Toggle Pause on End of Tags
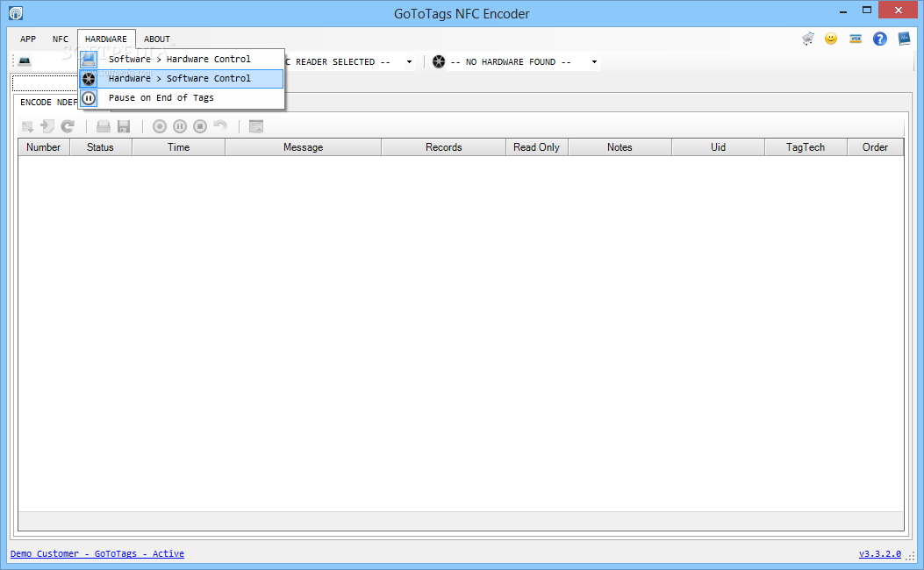924x570 pixels. pos(182,97)
